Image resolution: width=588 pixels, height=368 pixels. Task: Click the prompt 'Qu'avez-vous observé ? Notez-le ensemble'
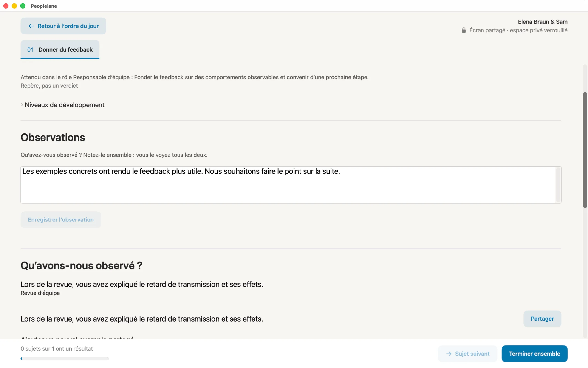[114, 155]
